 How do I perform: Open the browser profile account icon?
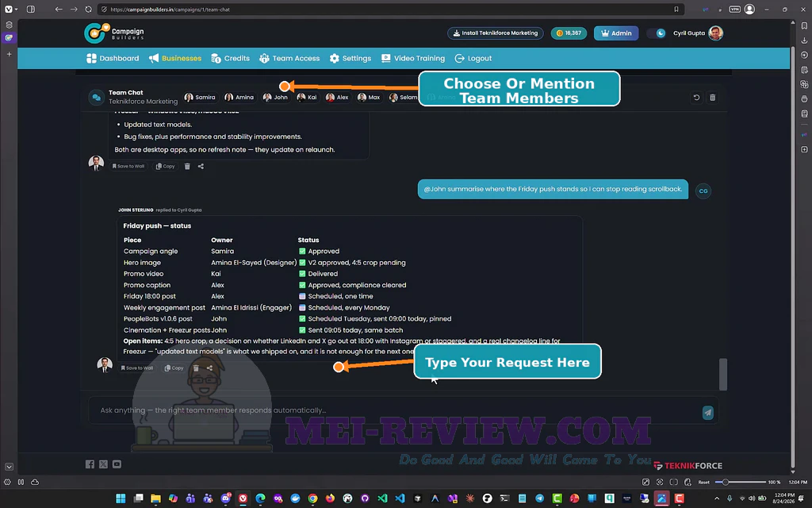click(x=749, y=10)
